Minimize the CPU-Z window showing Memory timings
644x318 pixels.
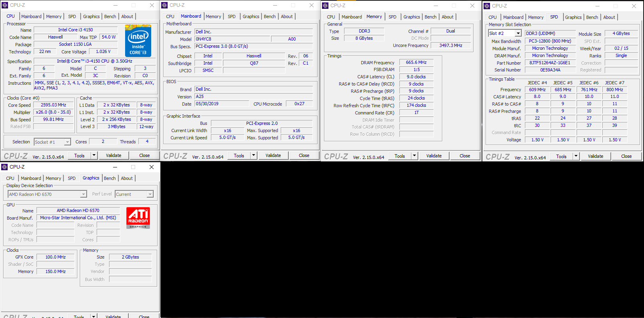tap(436, 6)
